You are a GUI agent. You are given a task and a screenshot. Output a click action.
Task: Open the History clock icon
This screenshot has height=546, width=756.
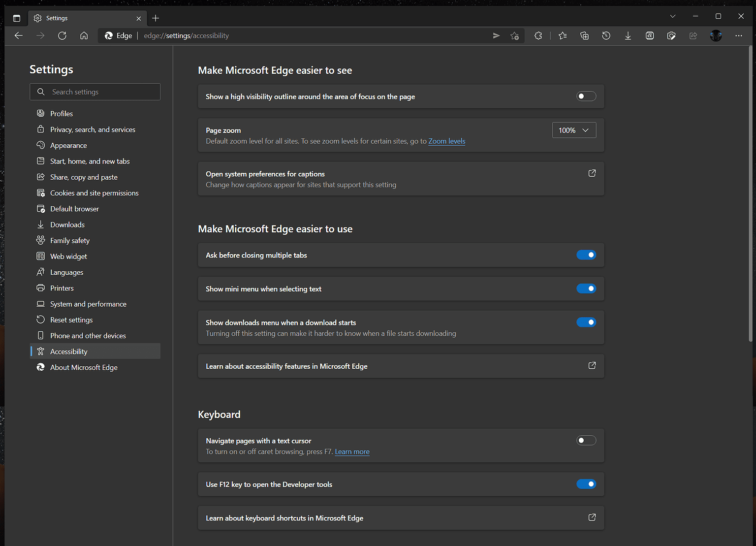point(606,35)
